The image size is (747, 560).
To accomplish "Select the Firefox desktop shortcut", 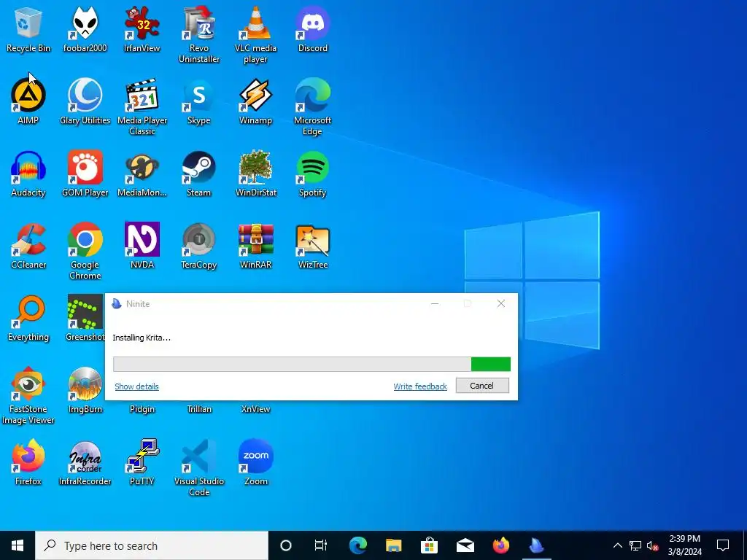I will point(28,462).
